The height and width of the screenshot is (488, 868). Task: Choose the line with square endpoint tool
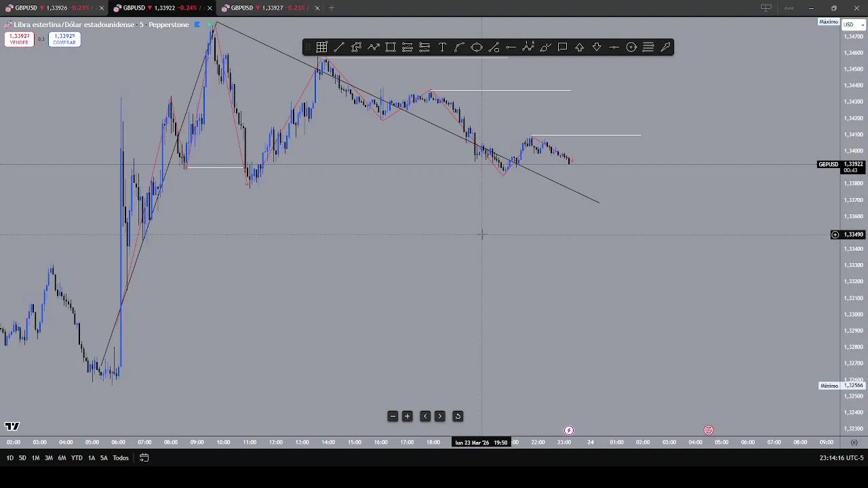pyautogui.click(x=494, y=47)
